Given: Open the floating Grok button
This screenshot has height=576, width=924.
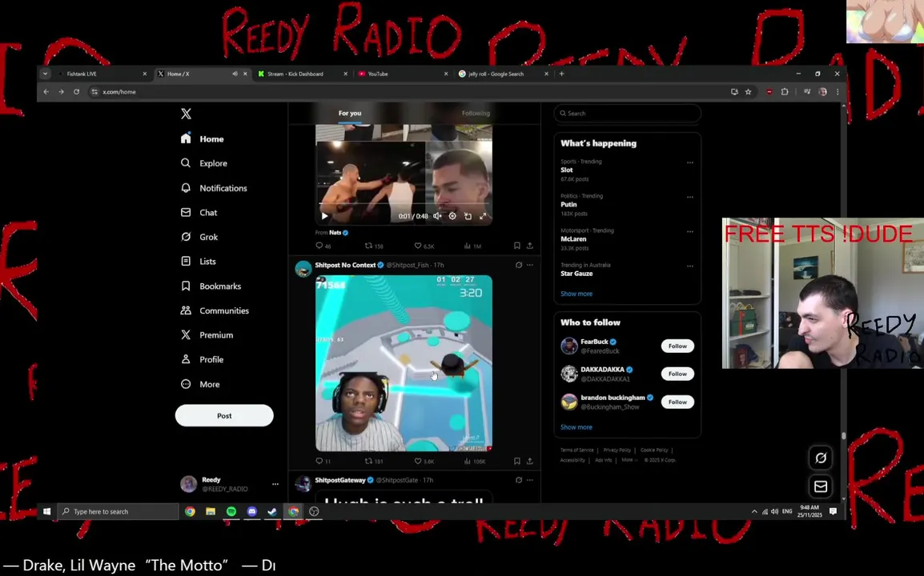Looking at the screenshot, I should click(x=820, y=458).
